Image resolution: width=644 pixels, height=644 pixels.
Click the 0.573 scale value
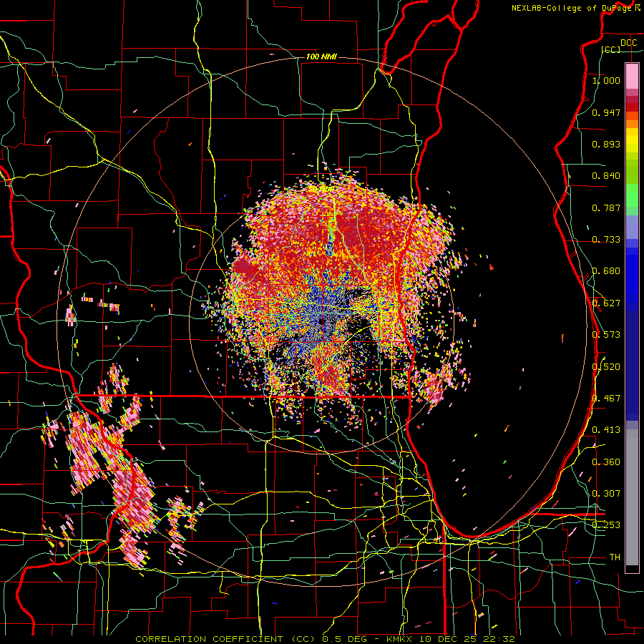coord(606,335)
